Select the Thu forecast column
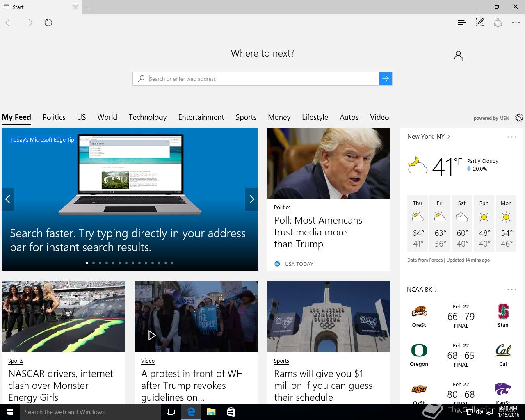The image size is (525, 420). (x=418, y=224)
